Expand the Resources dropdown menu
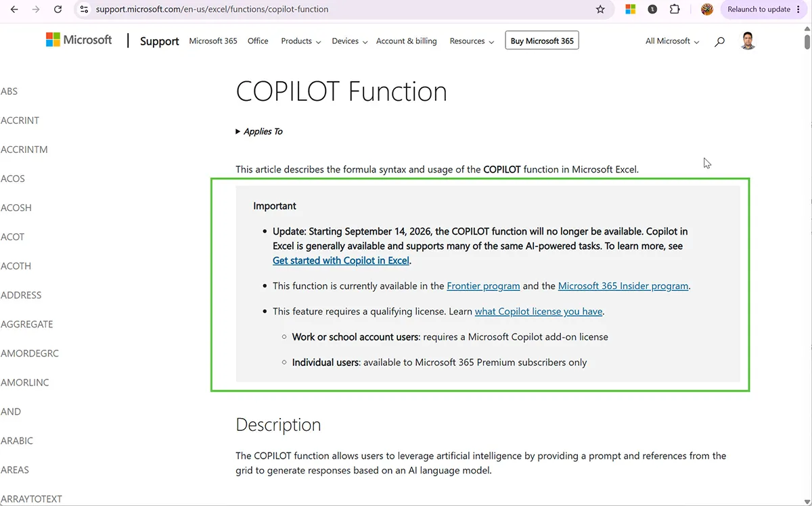812x506 pixels. point(472,41)
